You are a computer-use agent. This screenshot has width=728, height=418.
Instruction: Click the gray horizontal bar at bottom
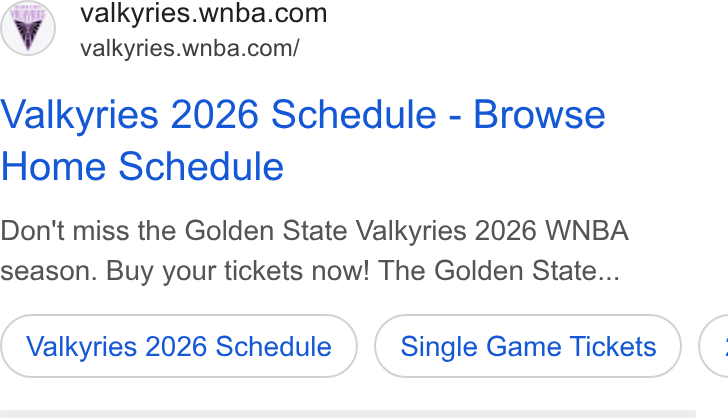[x=348, y=414]
